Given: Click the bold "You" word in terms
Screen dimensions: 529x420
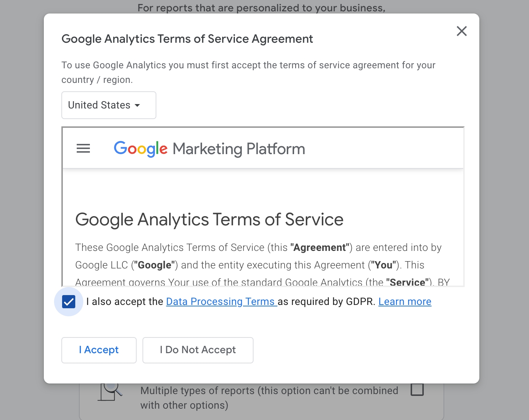Looking at the screenshot, I should 384,265.
